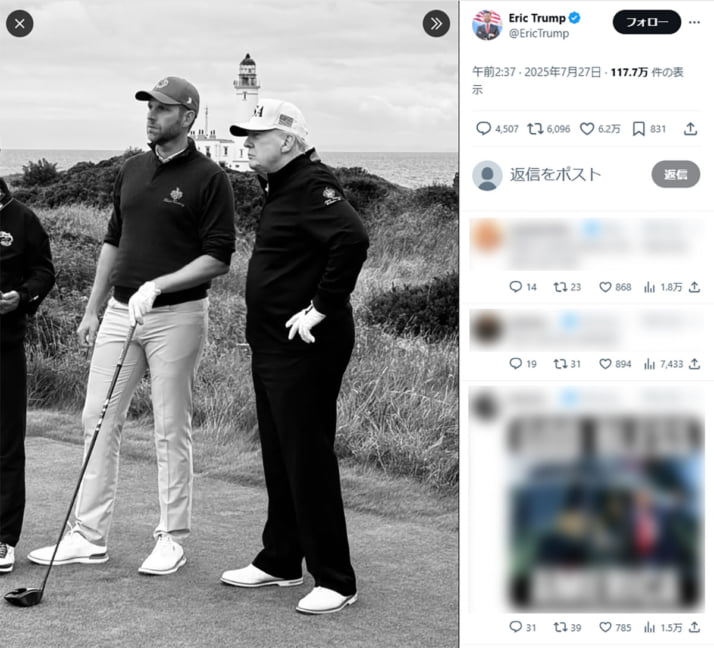Viewport: 714px width, 648px height.
Task: Like the first reply with 868 likes
Action: (605, 287)
